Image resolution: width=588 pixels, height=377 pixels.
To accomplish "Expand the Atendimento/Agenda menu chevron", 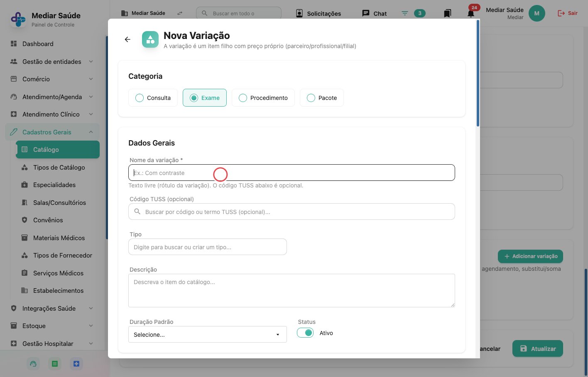I will pos(91,97).
